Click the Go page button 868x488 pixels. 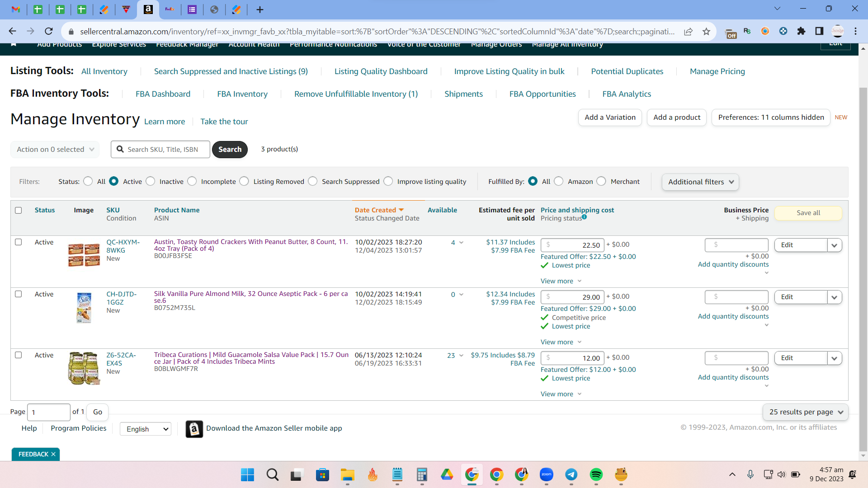tap(98, 412)
